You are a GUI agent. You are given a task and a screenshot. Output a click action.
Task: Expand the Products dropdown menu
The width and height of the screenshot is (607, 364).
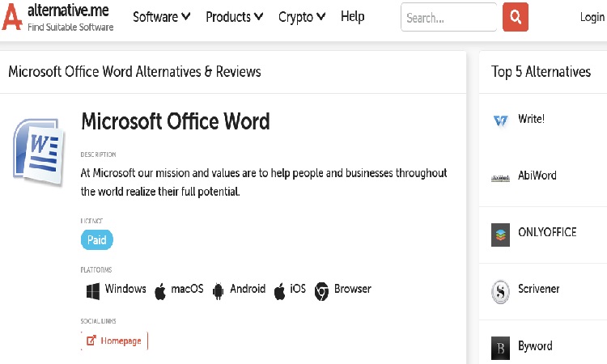(234, 17)
